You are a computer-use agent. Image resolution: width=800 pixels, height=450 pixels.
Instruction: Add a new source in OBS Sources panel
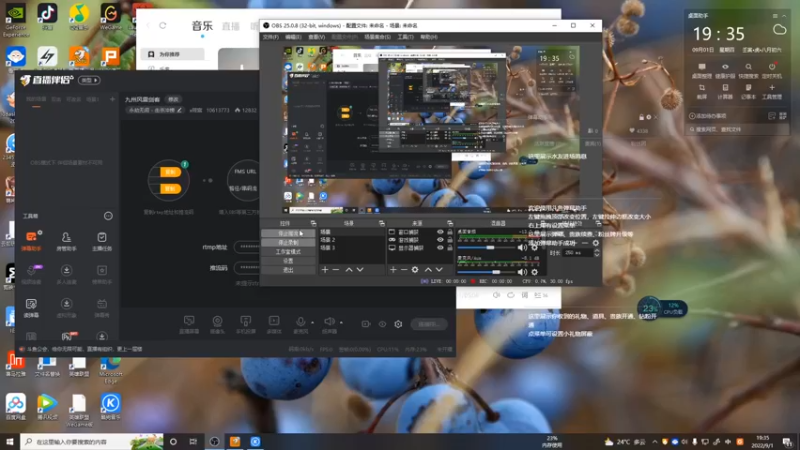pos(393,269)
